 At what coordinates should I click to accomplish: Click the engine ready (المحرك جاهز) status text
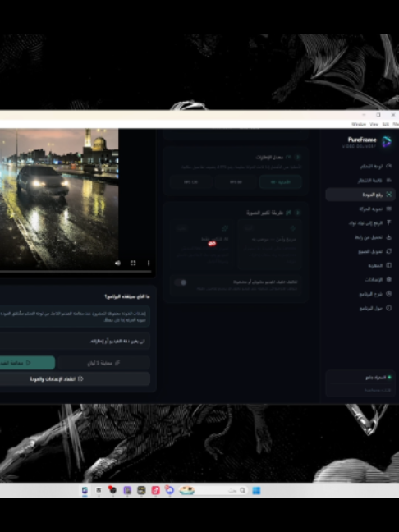point(375,378)
